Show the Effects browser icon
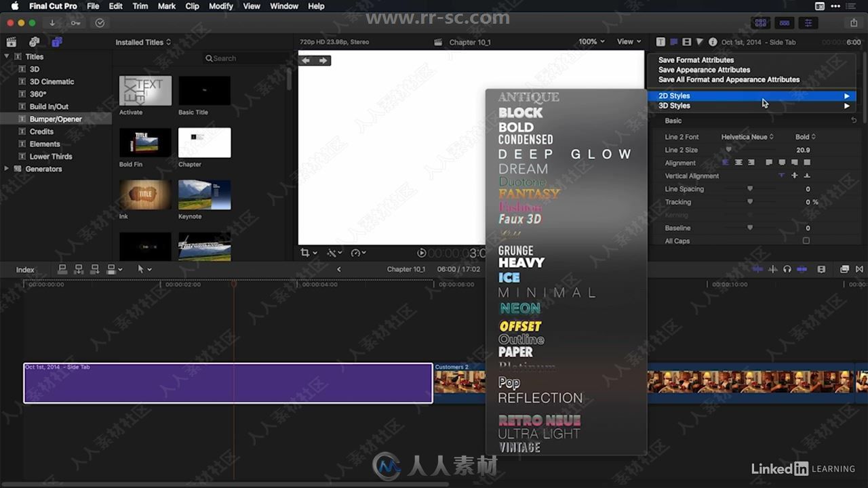Viewport: 868px width, 488px height. (844, 269)
